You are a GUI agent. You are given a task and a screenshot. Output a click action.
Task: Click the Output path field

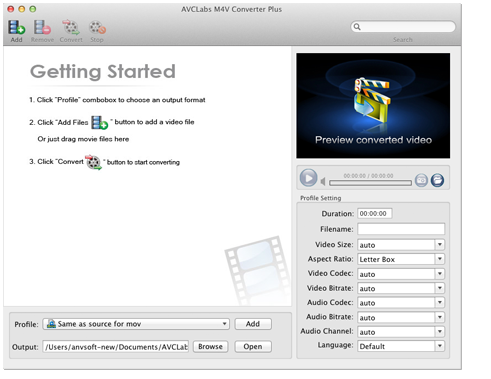(116, 347)
